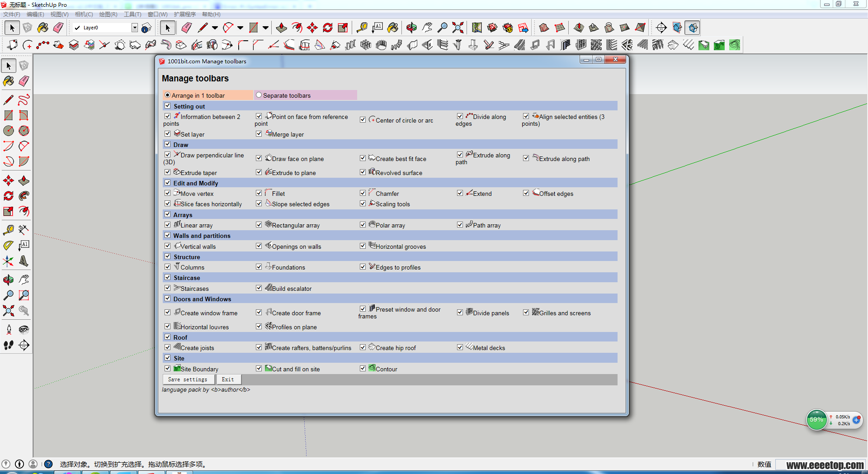Click the status bar help question-mark icon
Viewport: 868px width, 474px height.
pyautogui.click(x=48, y=464)
